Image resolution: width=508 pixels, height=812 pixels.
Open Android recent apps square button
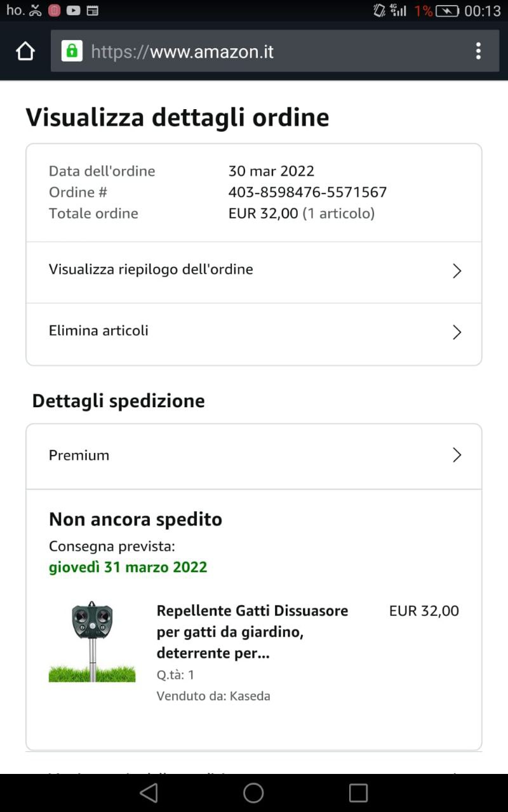click(358, 793)
